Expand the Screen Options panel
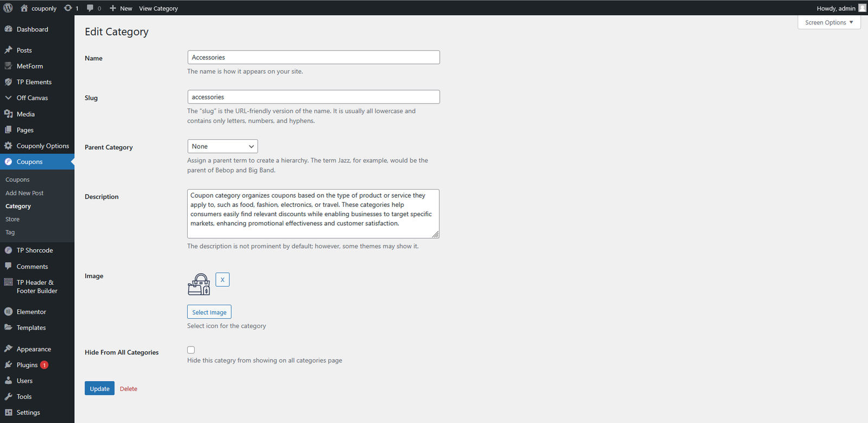 coord(828,22)
